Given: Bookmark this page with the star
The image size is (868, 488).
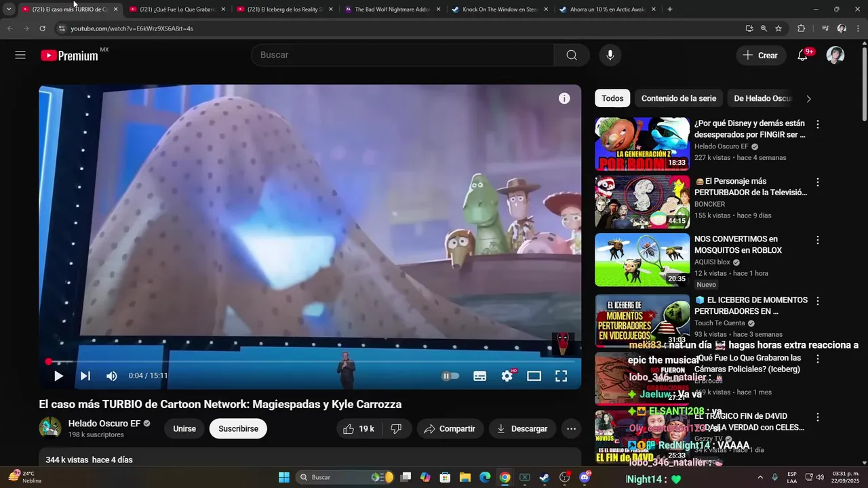Looking at the screenshot, I should click(x=778, y=28).
